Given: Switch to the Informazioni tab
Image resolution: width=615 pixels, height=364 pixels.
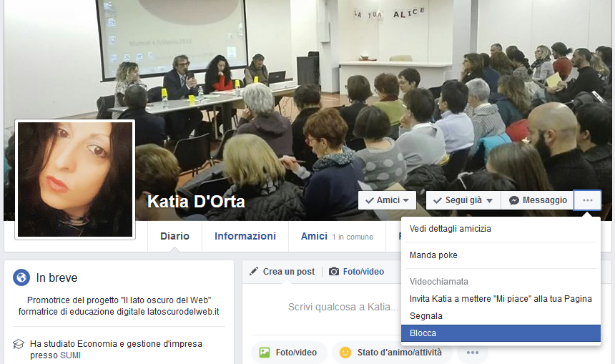Looking at the screenshot, I should pyautogui.click(x=245, y=236).
